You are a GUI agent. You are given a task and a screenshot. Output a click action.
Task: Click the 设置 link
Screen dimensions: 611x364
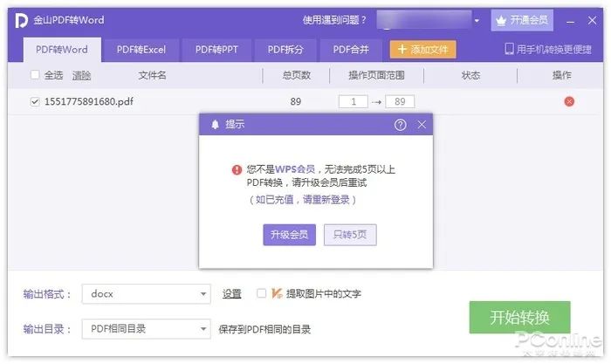[232, 294]
